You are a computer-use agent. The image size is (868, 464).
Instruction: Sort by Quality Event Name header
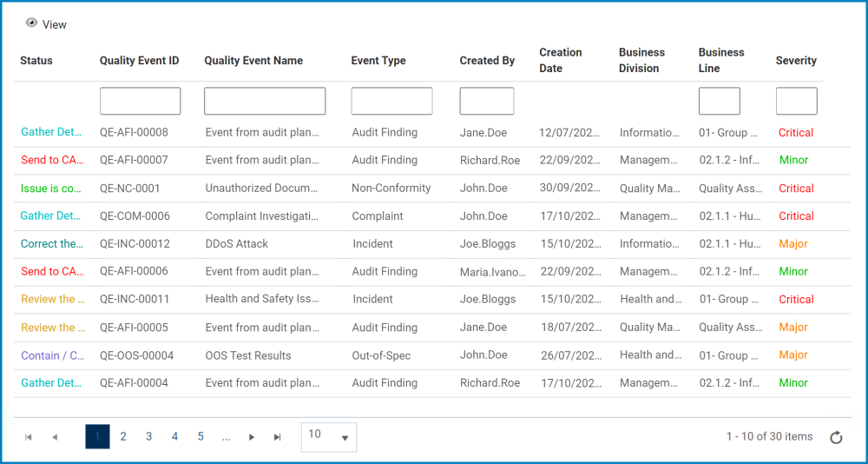point(253,61)
